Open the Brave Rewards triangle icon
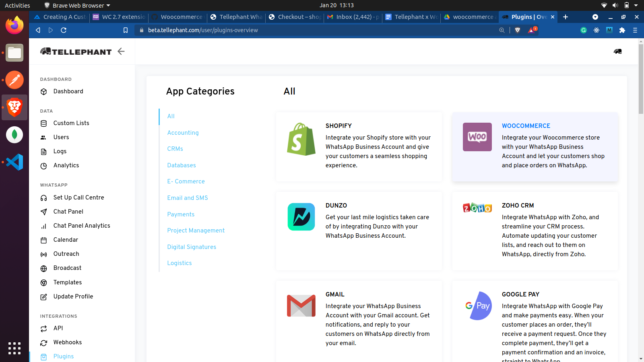Viewport: 644px width, 362px height. point(532,30)
